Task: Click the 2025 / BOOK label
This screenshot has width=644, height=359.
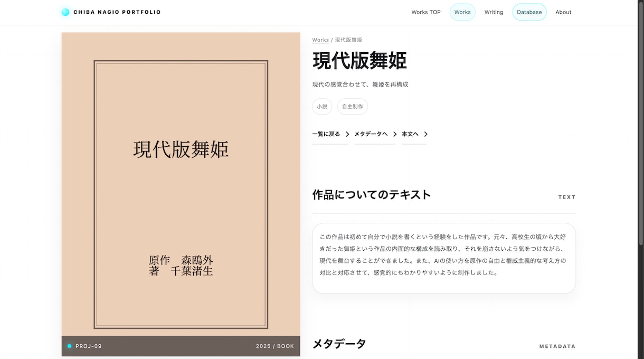Action: (x=275, y=346)
